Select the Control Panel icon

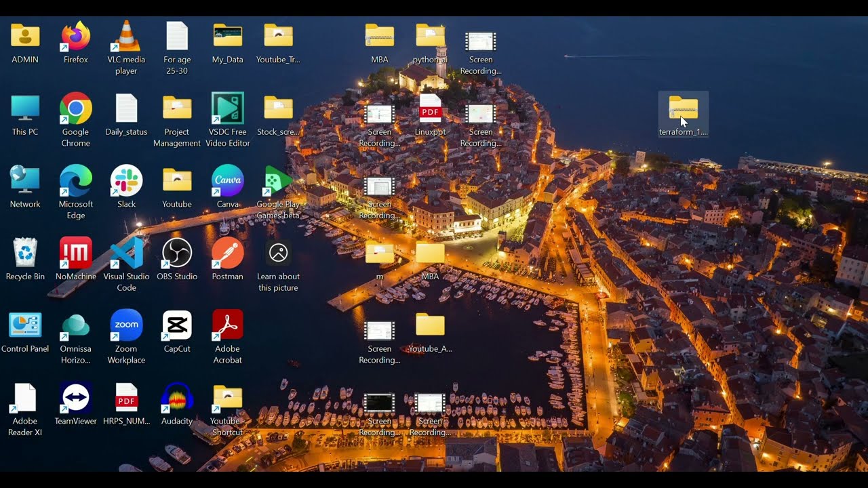tap(25, 332)
